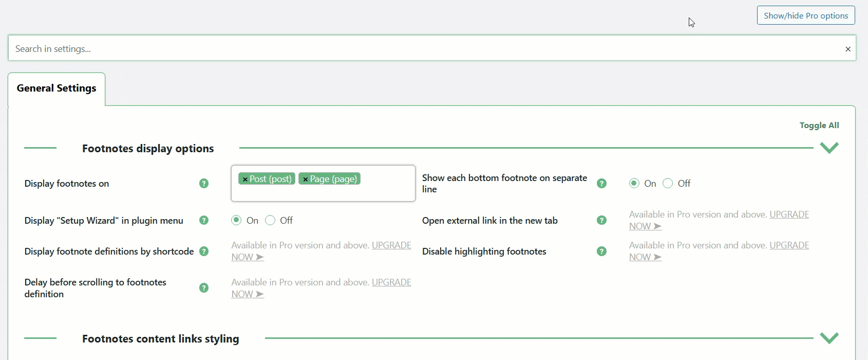Open help for Disable highlighting footnotes
Screen dimensions: 868x360
[601, 251]
